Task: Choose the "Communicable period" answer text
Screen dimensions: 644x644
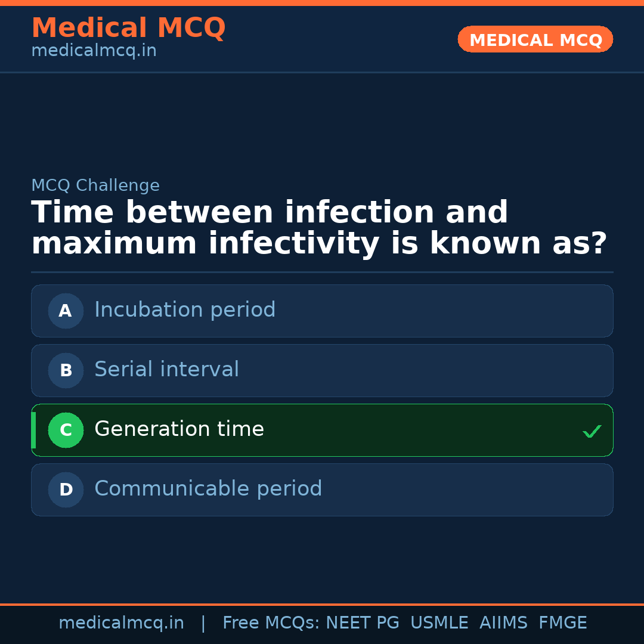Action: pos(208,489)
